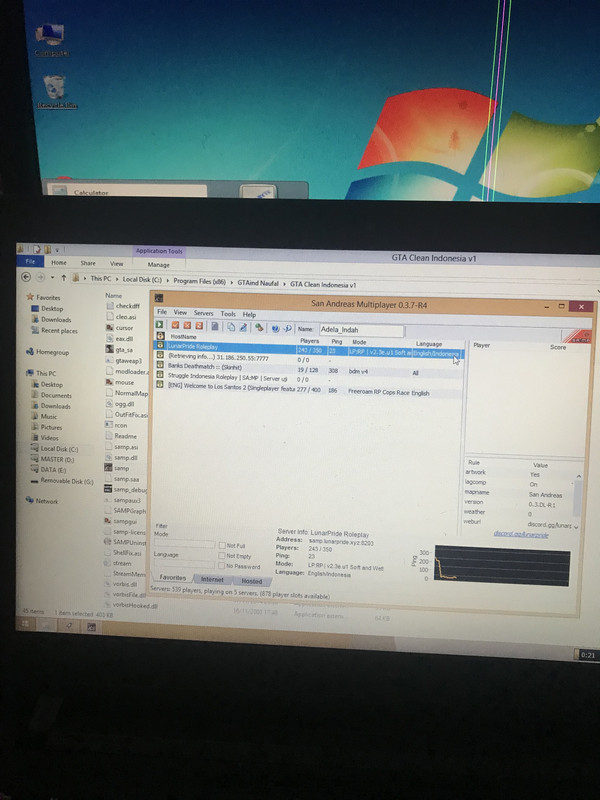Open the Tools menu in SA-MP
Viewport: 600px width, 800px height.
coord(228,314)
